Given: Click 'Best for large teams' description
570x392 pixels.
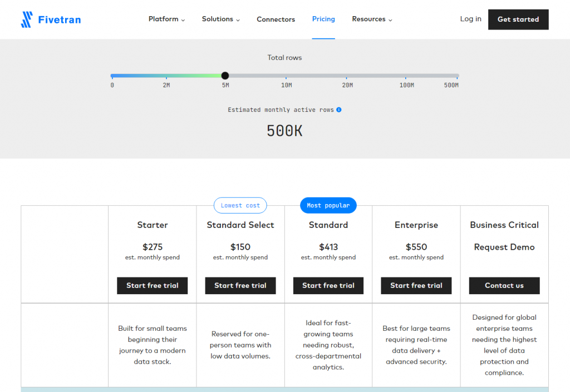Looking at the screenshot, I should (416, 345).
